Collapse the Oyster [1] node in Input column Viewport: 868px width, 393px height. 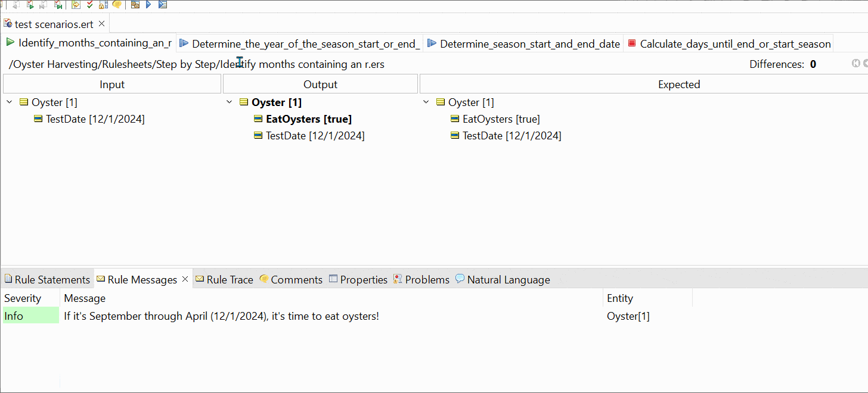pos(10,102)
